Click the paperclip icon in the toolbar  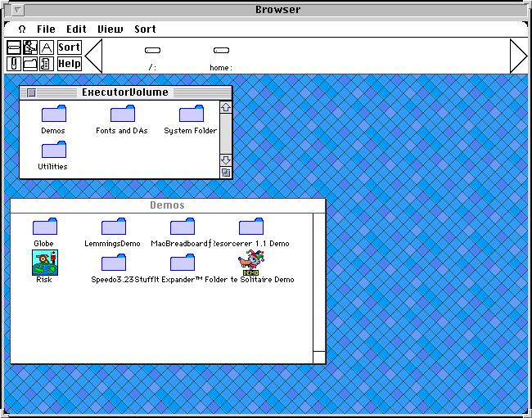coord(14,63)
